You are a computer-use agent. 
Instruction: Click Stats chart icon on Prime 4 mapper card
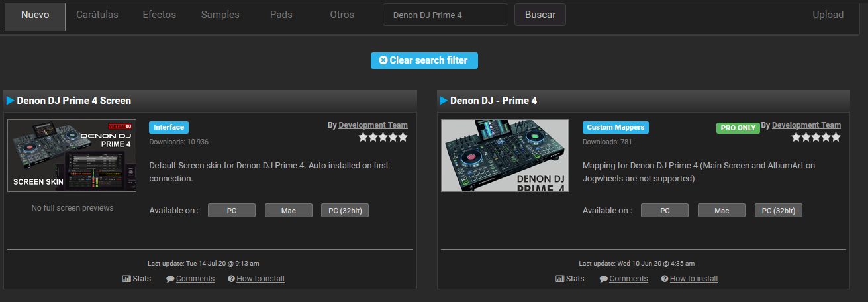[x=560, y=279]
